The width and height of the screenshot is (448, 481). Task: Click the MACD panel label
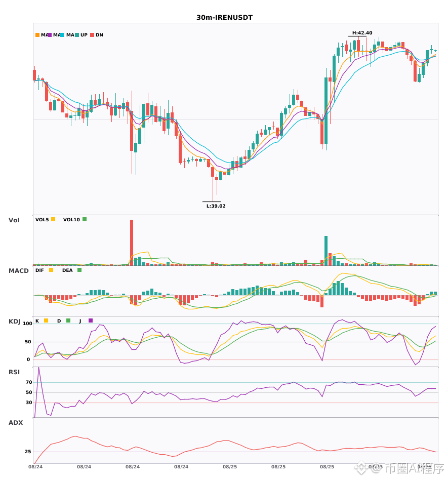tap(18, 271)
